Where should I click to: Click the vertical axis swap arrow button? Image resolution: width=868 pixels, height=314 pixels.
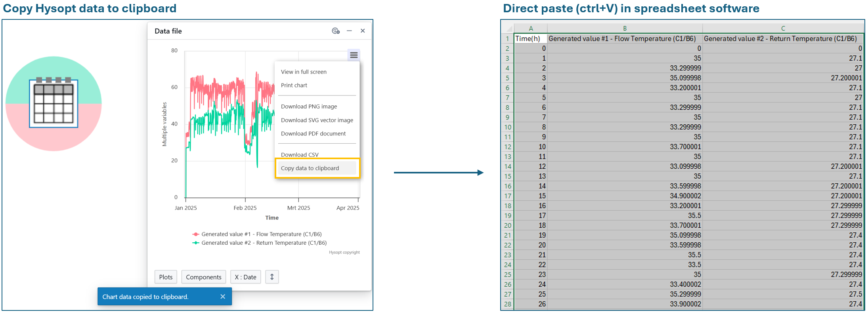coord(272,277)
